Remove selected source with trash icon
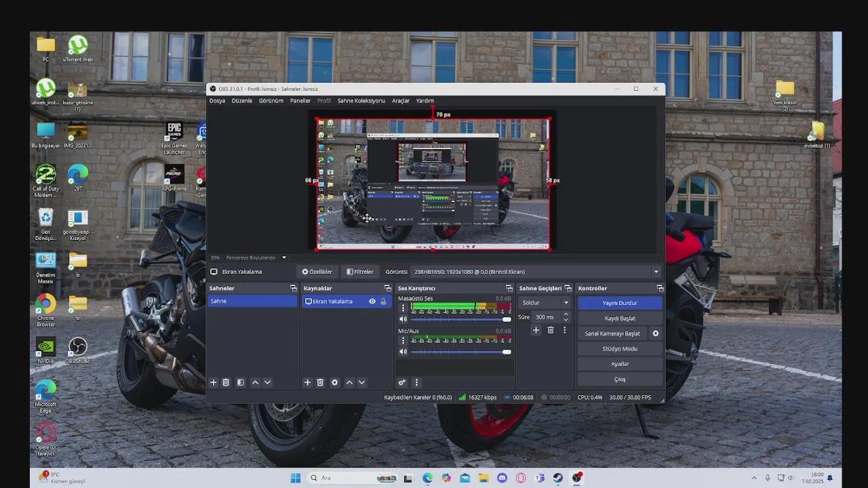This screenshot has height=488, width=868. click(x=320, y=382)
